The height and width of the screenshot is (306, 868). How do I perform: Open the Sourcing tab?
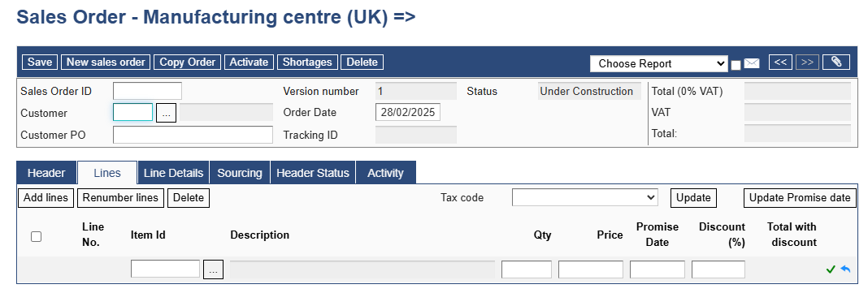[x=240, y=173]
